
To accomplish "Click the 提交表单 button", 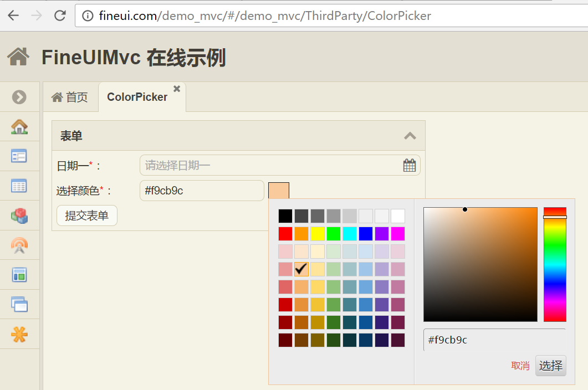I will [x=87, y=215].
